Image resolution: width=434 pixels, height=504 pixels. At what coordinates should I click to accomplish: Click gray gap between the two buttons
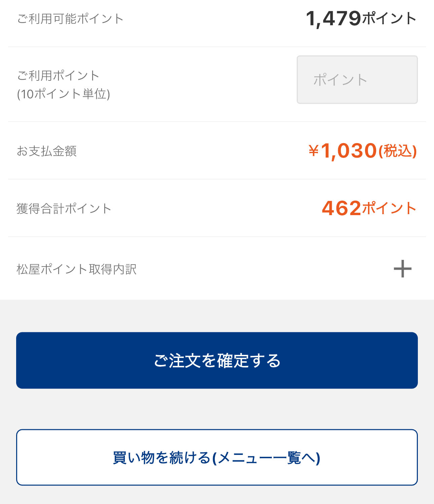[x=217, y=409]
